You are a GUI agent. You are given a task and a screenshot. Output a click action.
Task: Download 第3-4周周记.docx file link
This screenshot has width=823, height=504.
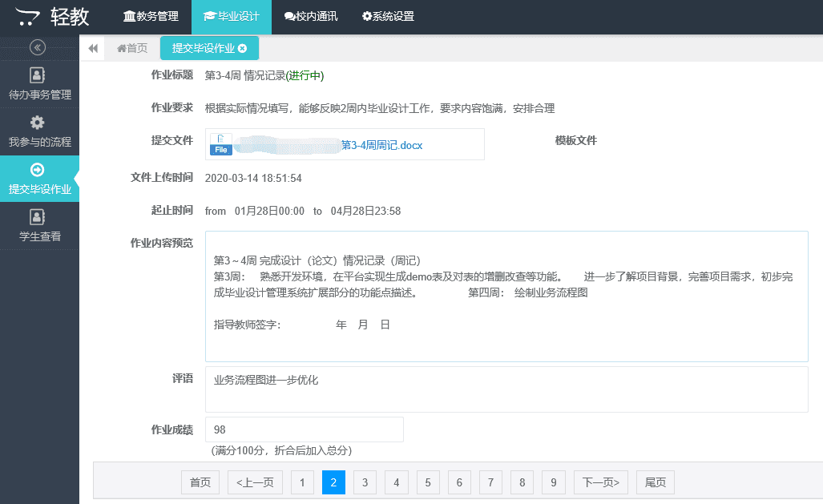[x=381, y=145]
